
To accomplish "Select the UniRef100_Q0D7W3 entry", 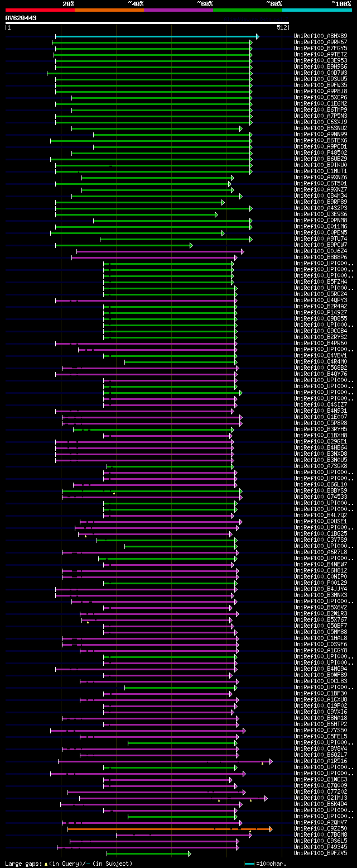I will pos(320,73).
